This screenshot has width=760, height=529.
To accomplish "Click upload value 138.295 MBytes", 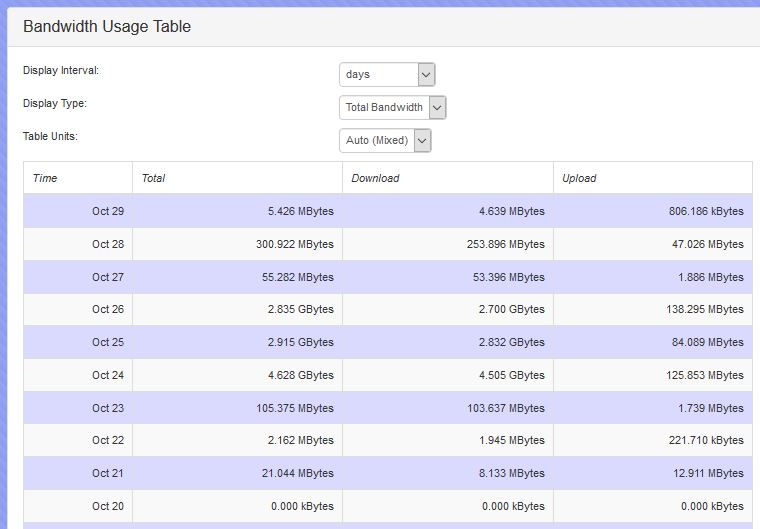I will point(705,309).
